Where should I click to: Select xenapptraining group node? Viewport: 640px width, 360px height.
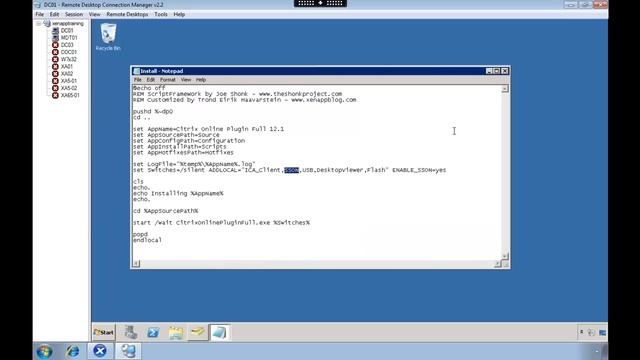click(68, 24)
